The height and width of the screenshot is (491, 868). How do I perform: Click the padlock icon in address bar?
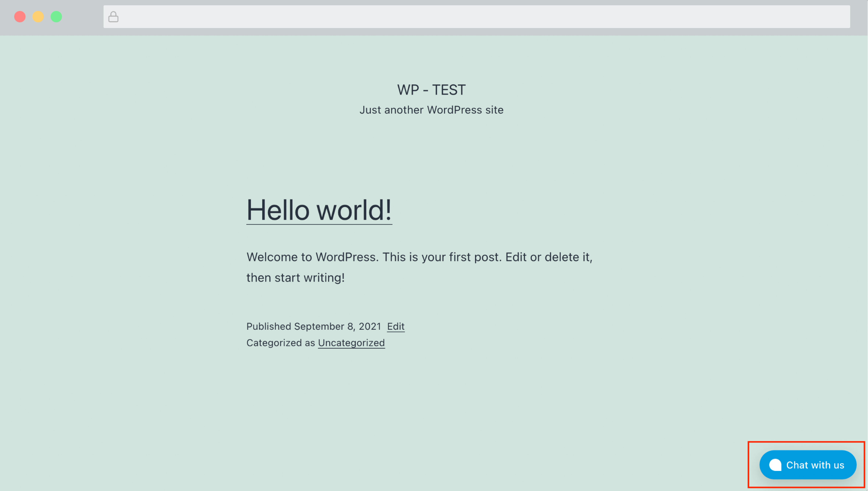tap(113, 16)
